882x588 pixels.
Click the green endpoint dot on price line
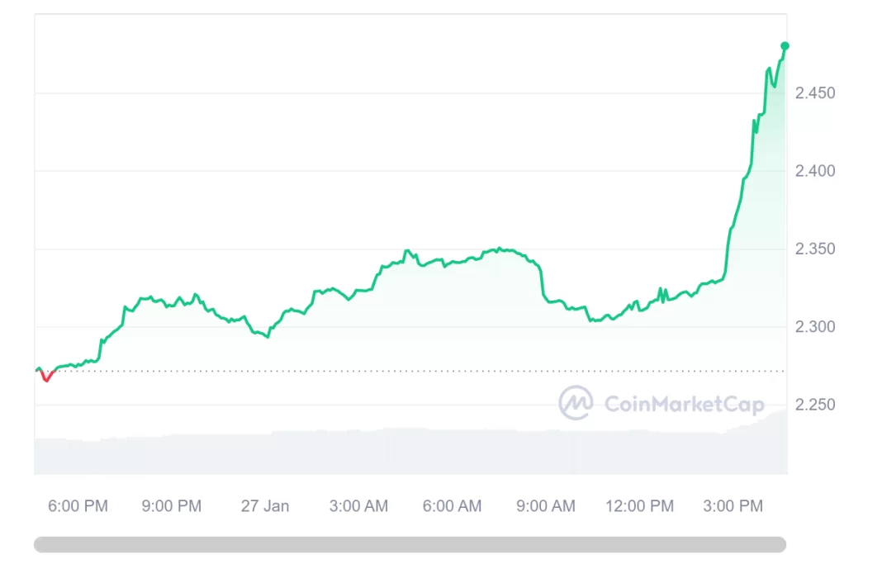pos(785,46)
